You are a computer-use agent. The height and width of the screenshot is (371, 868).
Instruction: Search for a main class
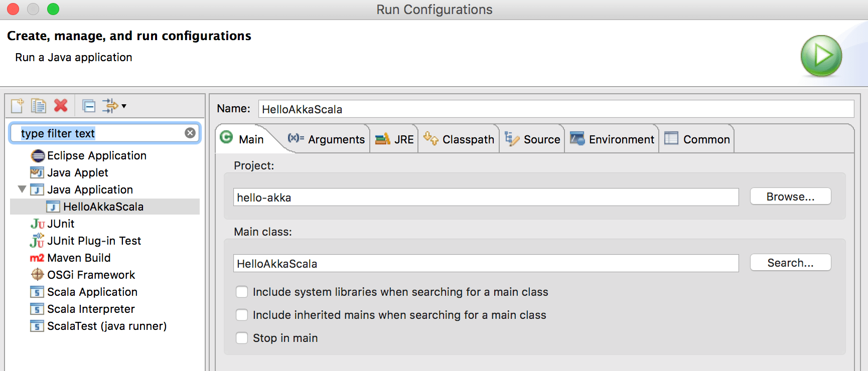click(x=790, y=263)
